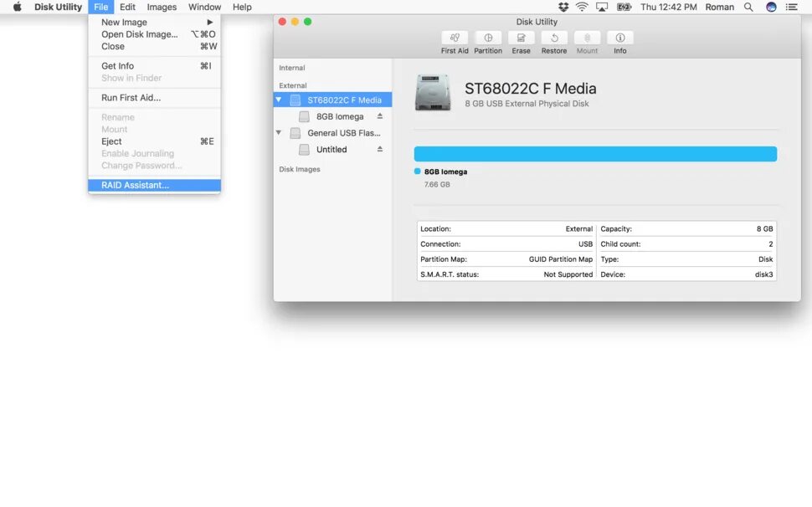Click the Not Supported S.M.A.R.T. value
This screenshot has height=507, width=812.
click(568, 274)
